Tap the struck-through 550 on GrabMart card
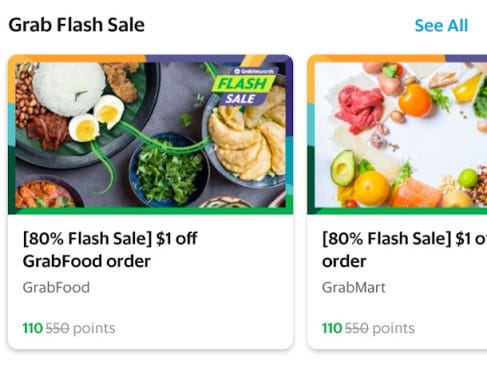487x369 pixels. coord(357,328)
